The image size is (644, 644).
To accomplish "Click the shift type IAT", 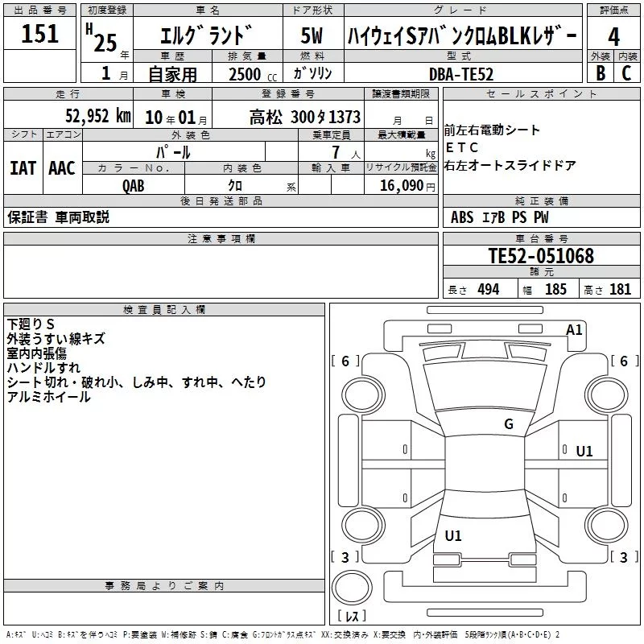I will pos(23,168).
